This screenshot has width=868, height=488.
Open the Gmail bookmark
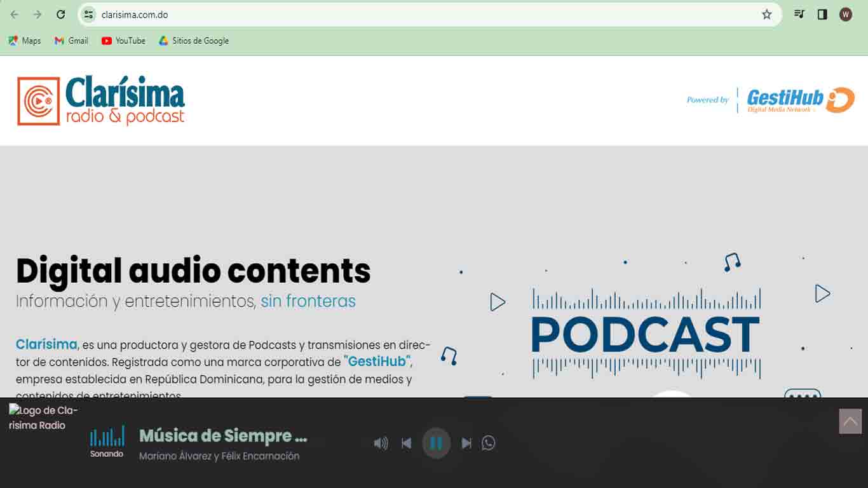[x=71, y=41]
